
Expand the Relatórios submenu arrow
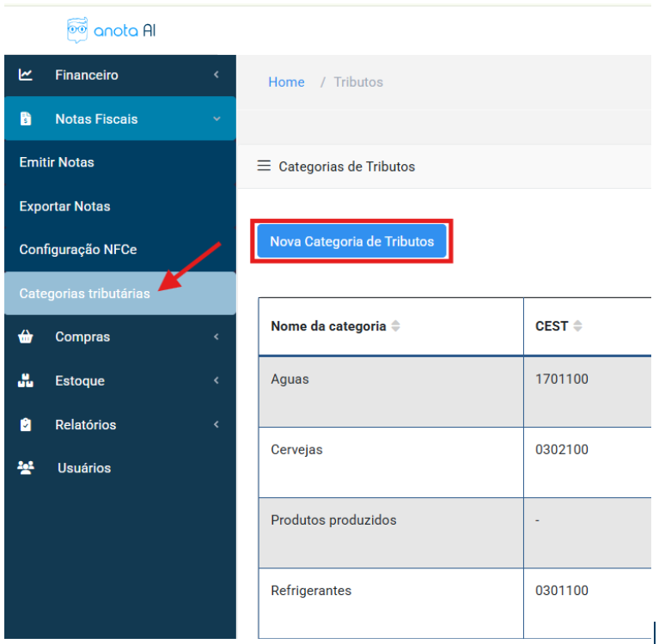tap(217, 424)
